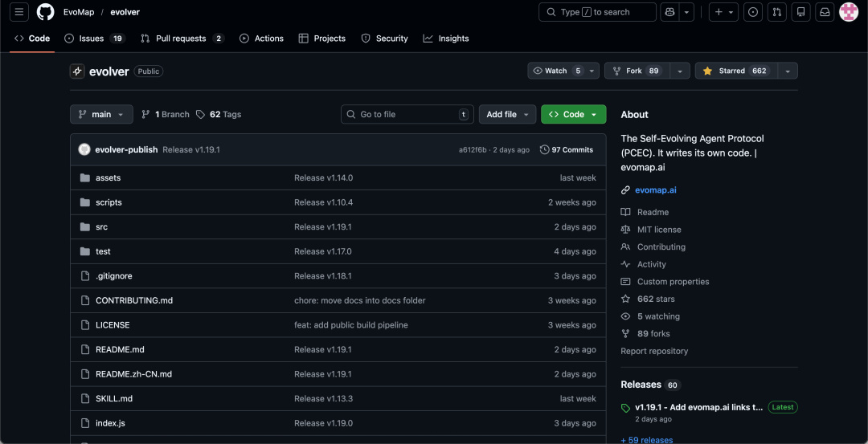Open commit 'chore: move docs into docs folder'
Viewport: 868px width, 444px height.
(x=360, y=300)
